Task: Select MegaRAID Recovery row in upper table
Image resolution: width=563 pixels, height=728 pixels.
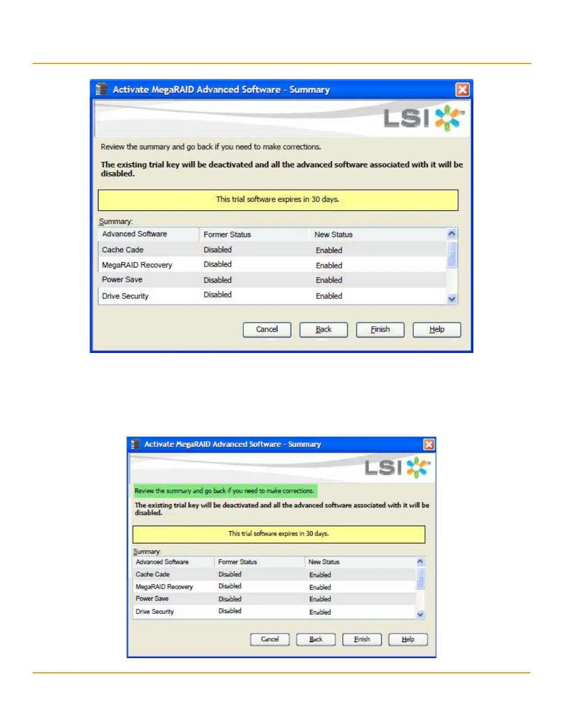Action: 272,265
